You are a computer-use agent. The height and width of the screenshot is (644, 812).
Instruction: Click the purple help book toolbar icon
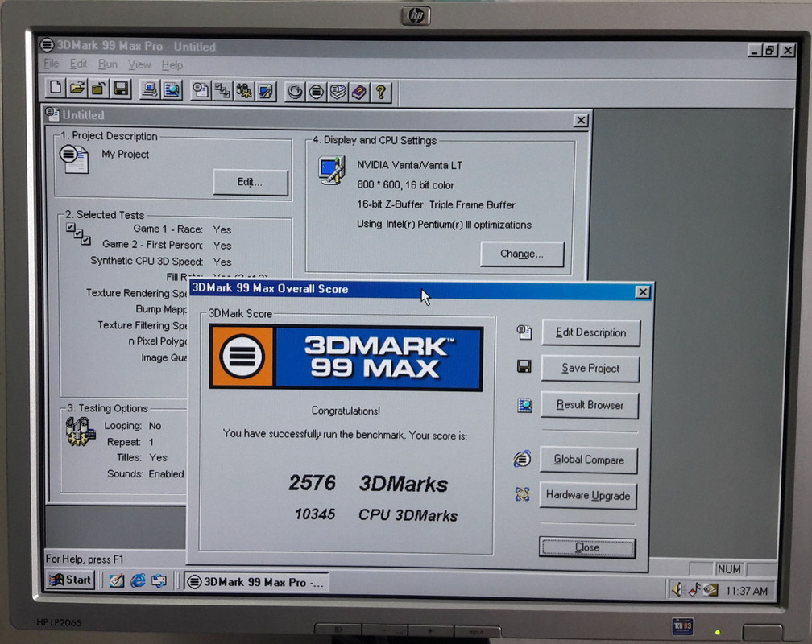click(x=359, y=93)
